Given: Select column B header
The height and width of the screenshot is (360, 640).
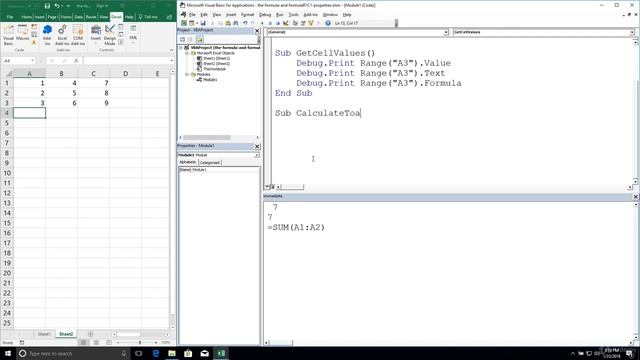Looking at the screenshot, I should (x=61, y=73).
